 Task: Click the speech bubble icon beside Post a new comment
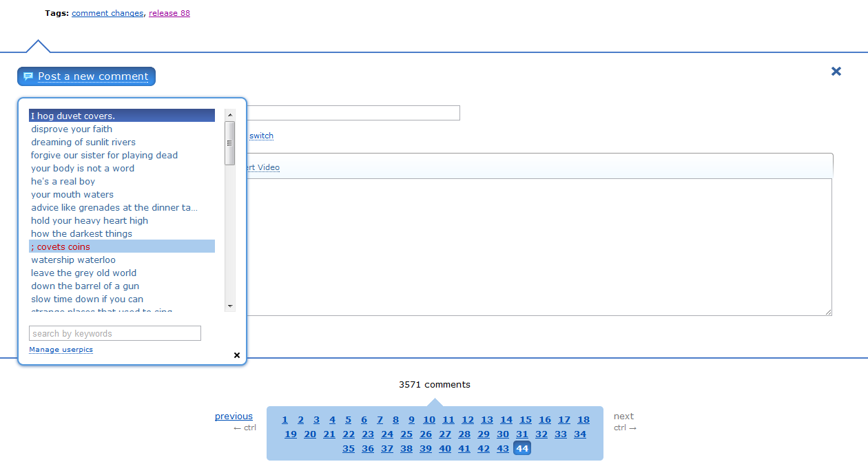click(28, 76)
